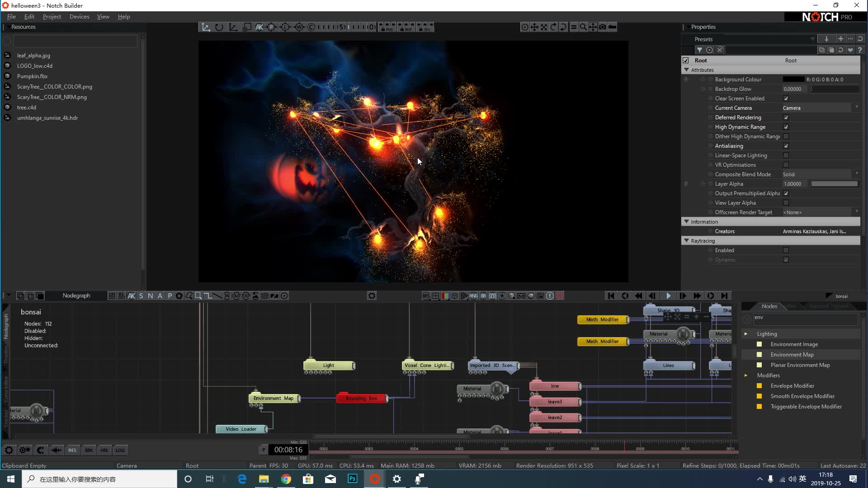The height and width of the screenshot is (488, 868).
Task: Toggle Antialiasing checkbox
Action: [786, 146]
